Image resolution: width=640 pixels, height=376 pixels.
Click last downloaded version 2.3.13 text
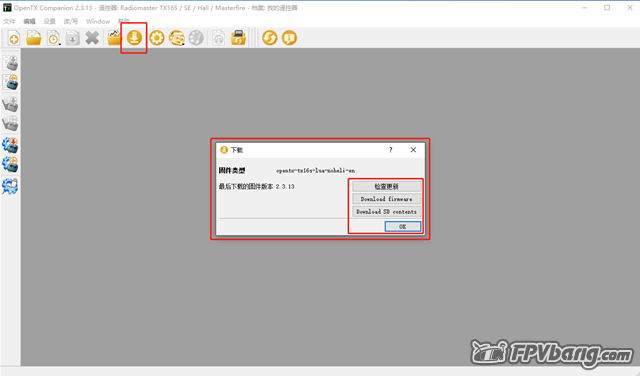(x=285, y=187)
